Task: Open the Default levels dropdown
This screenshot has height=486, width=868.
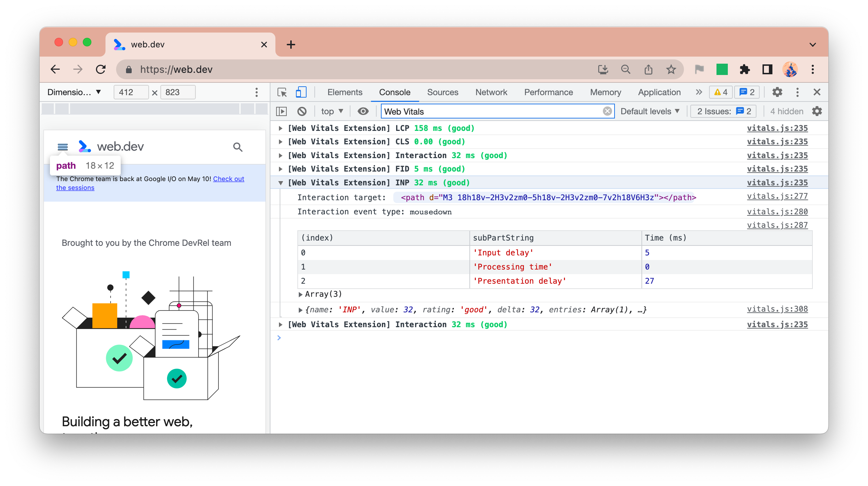Action: point(650,111)
